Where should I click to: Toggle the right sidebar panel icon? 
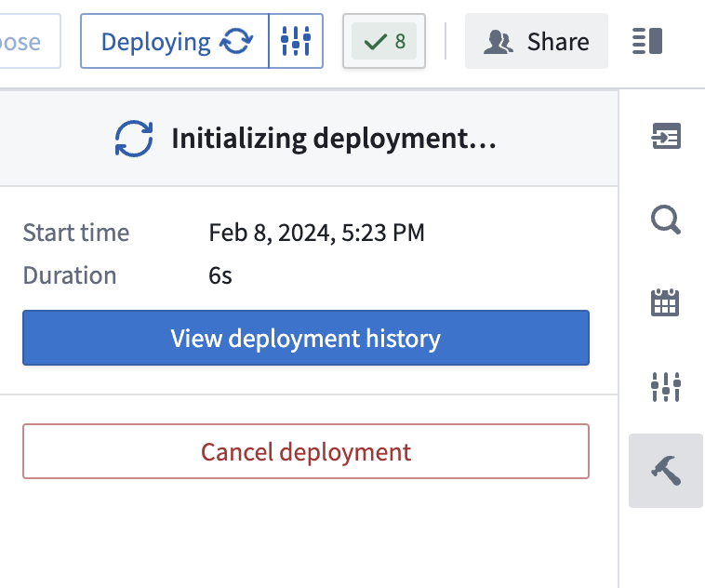[x=647, y=41]
